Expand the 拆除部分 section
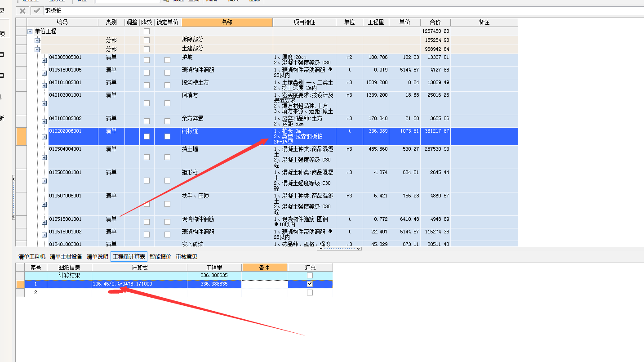Viewport: 644px width, 362px height. tap(37, 41)
